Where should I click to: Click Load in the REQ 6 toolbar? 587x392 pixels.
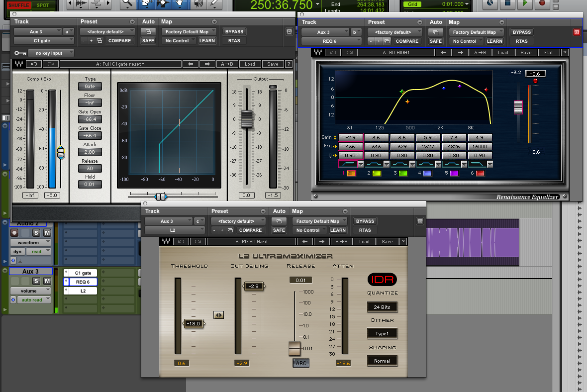[x=503, y=52]
